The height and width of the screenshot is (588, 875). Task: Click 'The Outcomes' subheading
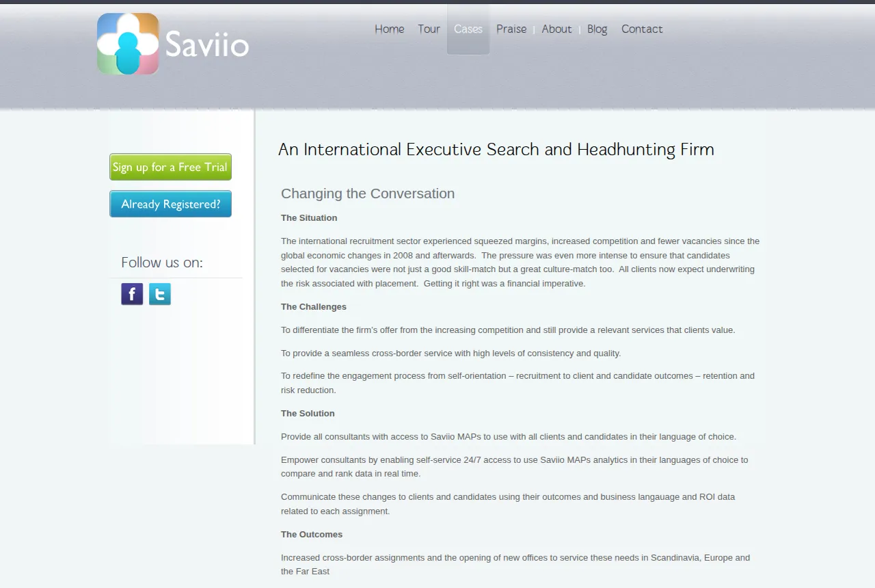pyautogui.click(x=312, y=535)
